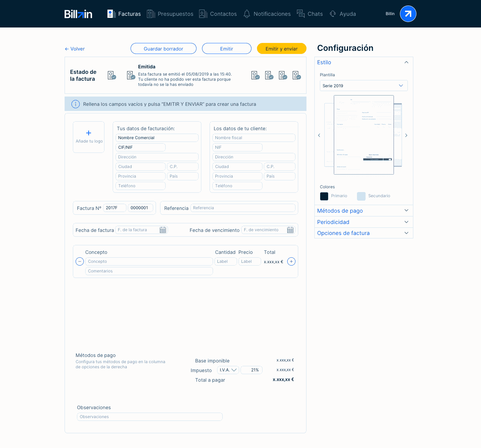Click the info icon in blue banner

pos(76,104)
